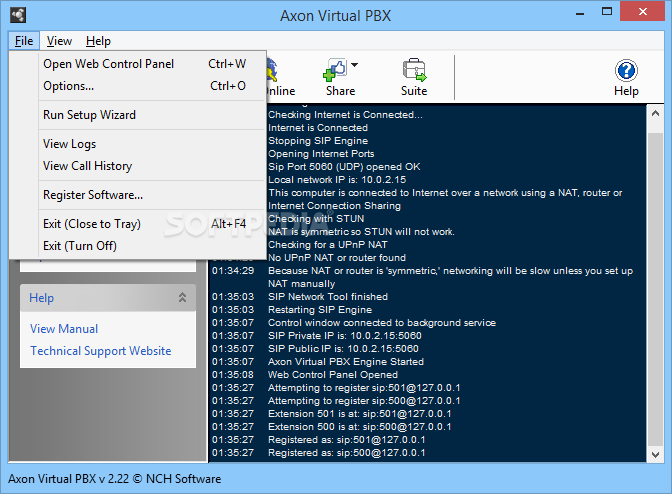Click log scrollbar down arrow
672x494 pixels.
[655, 455]
